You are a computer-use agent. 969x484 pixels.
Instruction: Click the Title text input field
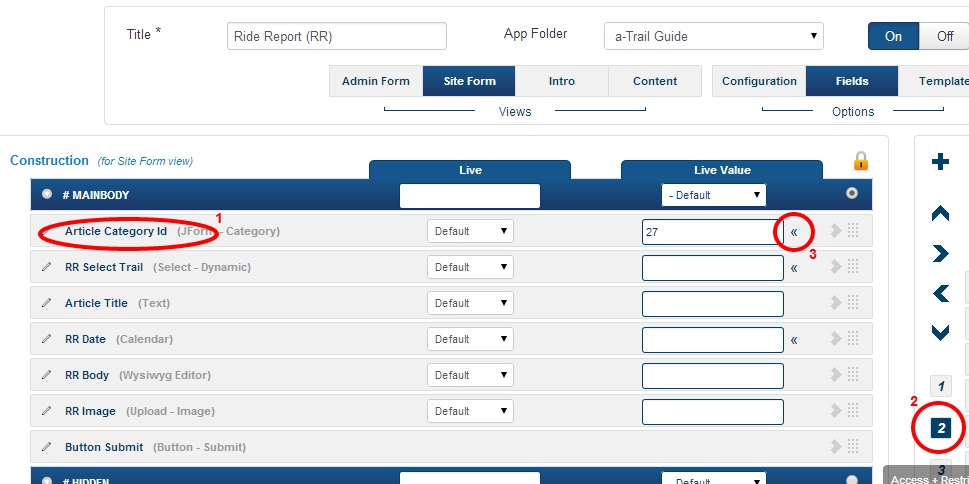tap(336, 36)
